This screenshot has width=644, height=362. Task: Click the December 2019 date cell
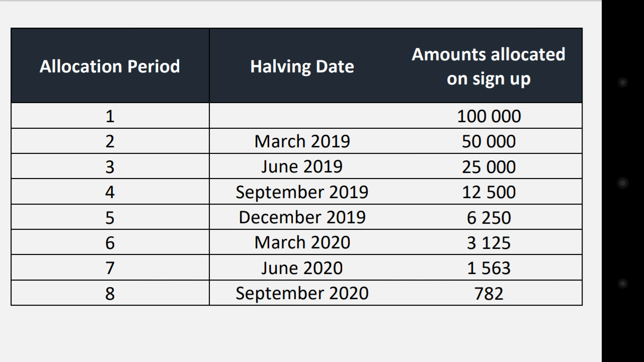pos(302,217)
